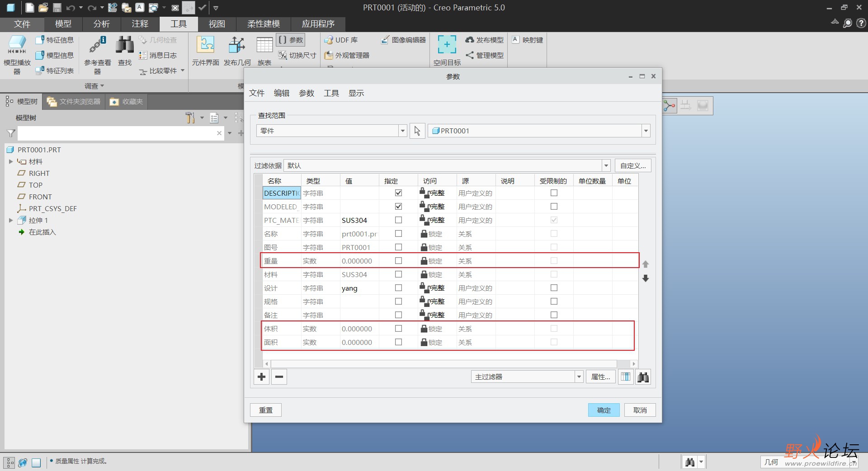
Task: Click the 参数 parameters ribbon button
Action: point(291,40)
